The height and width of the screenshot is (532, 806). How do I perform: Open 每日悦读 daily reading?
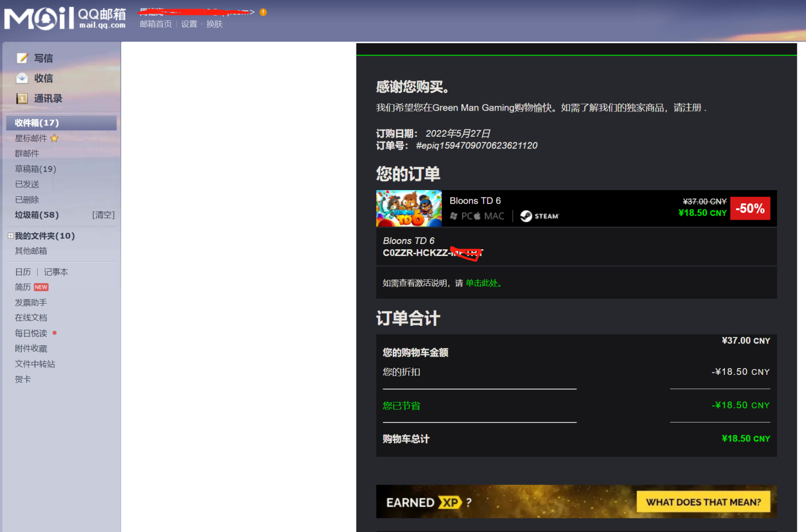pos(31,333)
